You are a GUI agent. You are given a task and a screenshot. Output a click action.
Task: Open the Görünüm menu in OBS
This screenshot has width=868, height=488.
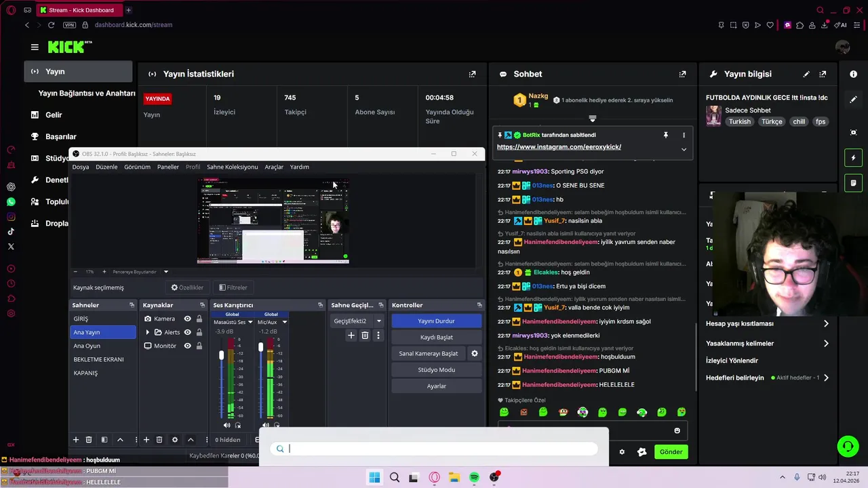137,167
